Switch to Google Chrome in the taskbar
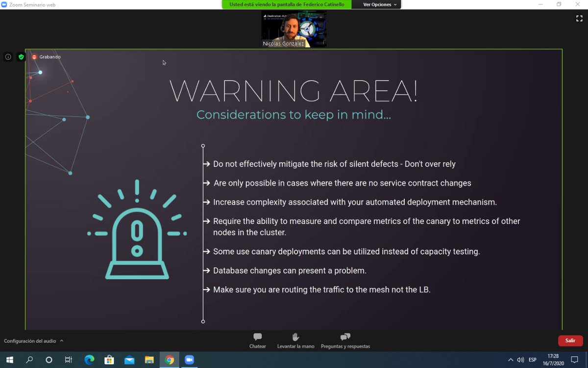Viewport: 588px width, 368px height. click(x=170, y=360)
